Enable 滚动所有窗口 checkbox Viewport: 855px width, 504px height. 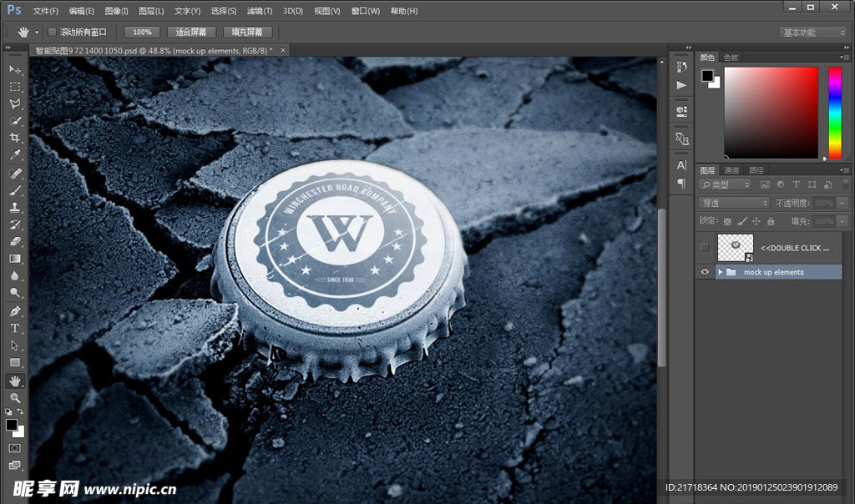[x=52, y=33]
